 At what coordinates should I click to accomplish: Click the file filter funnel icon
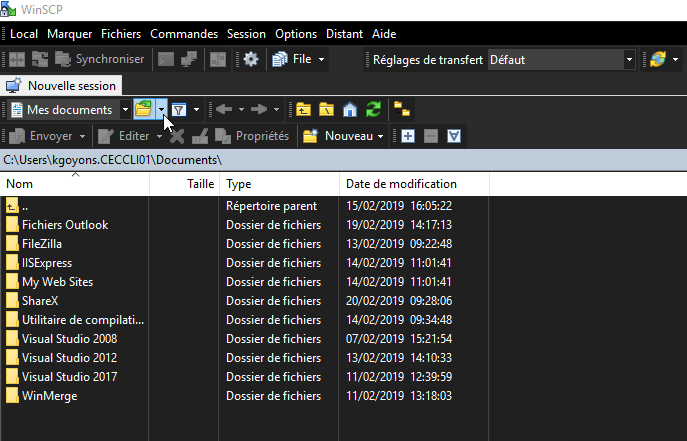coord(179,109)
